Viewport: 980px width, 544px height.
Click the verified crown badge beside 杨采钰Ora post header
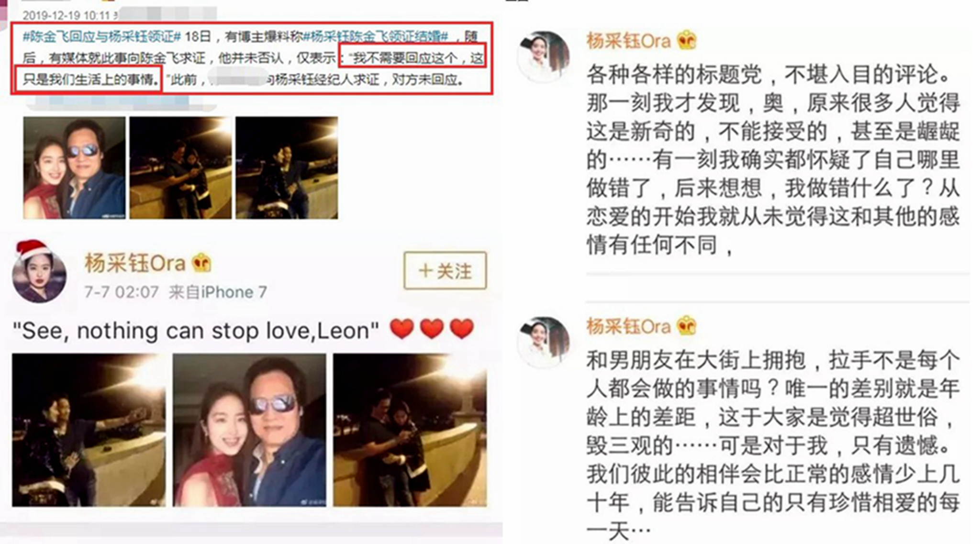tap(201, 263)
